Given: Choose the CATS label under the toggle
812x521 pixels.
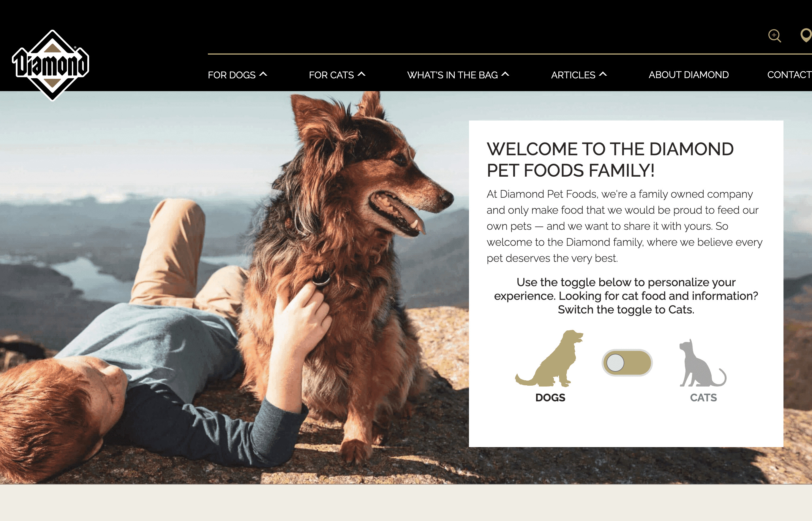Looking at the screenshot, I should pyautogui.click(x=703, y=398).
